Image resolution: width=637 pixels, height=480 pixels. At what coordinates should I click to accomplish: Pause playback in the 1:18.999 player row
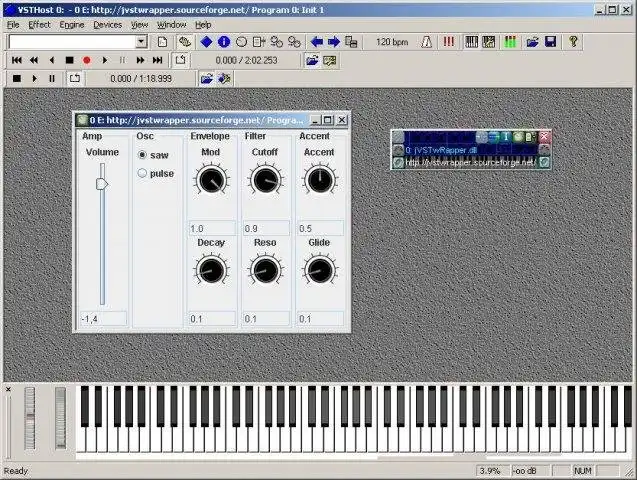point(52,78)
